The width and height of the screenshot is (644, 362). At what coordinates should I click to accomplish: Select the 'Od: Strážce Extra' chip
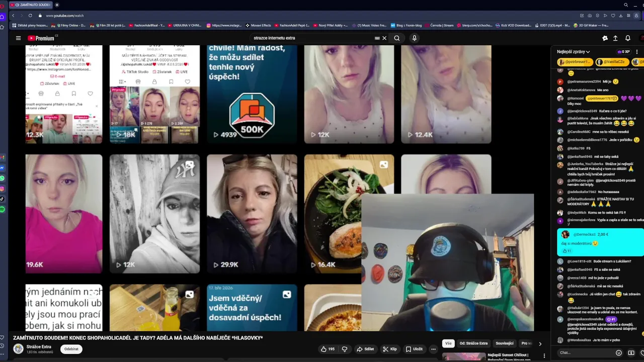click(x=473, y=343)
